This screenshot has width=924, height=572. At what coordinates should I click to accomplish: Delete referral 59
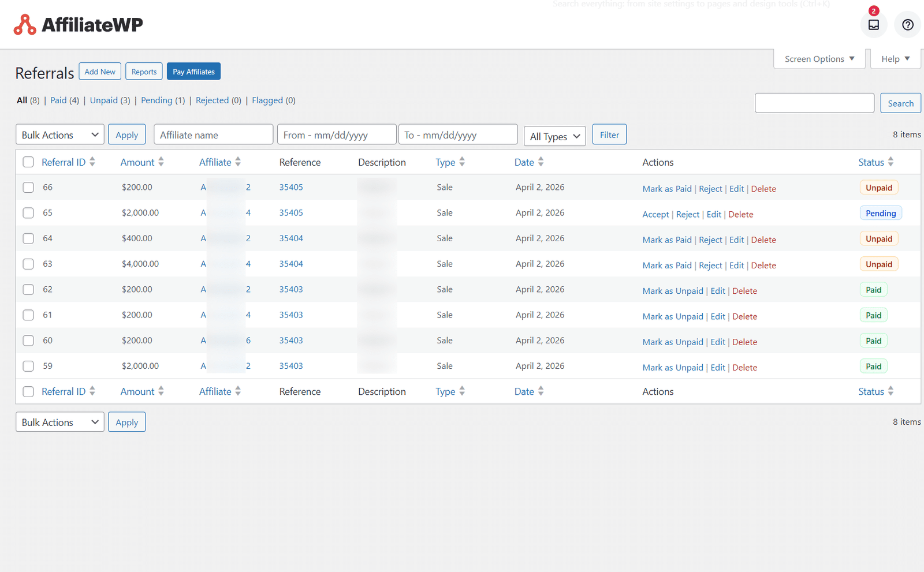tap(744, 367)
